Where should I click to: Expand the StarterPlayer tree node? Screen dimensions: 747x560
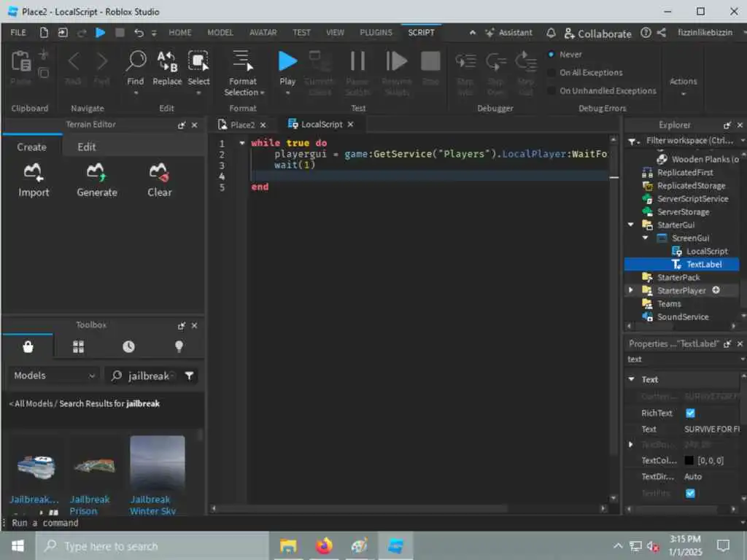coord(631,290)
